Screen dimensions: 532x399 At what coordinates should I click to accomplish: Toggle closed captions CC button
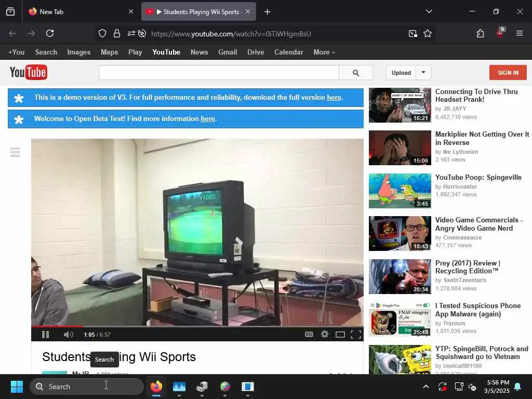[x=309, y=335]
